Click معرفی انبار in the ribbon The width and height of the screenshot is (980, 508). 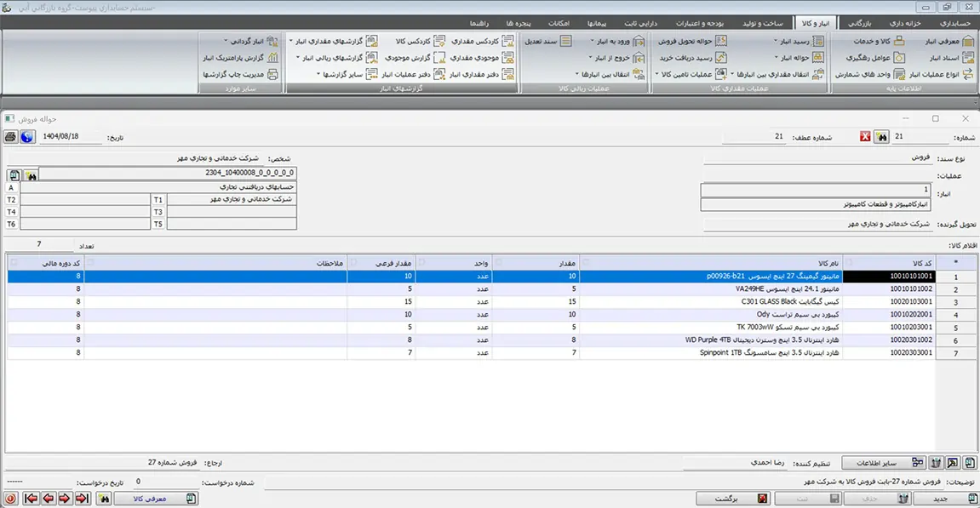[941, 41]
